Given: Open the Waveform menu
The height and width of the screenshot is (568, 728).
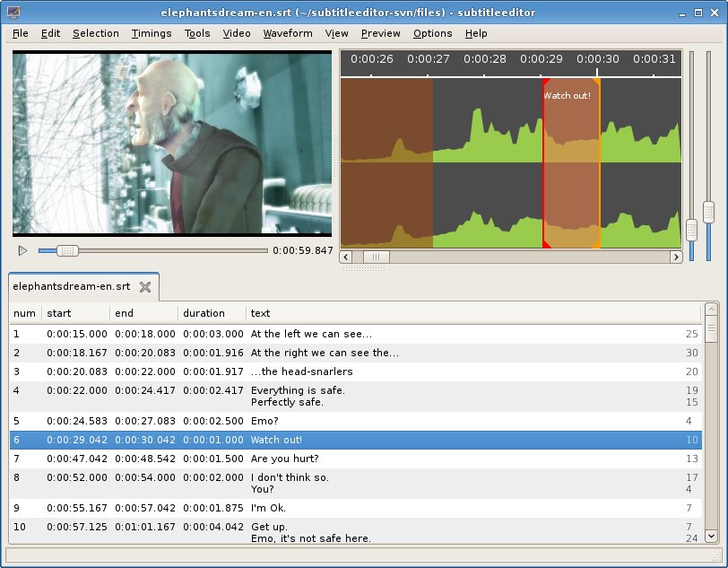Looking at the screenshot, I should click(x=288, y=33).
